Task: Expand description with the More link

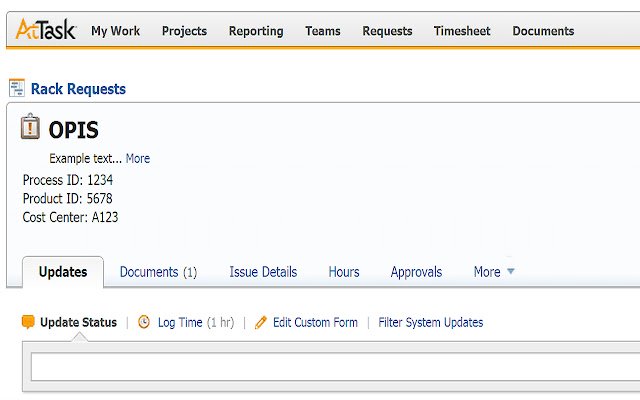Action: tap(138, 158)
